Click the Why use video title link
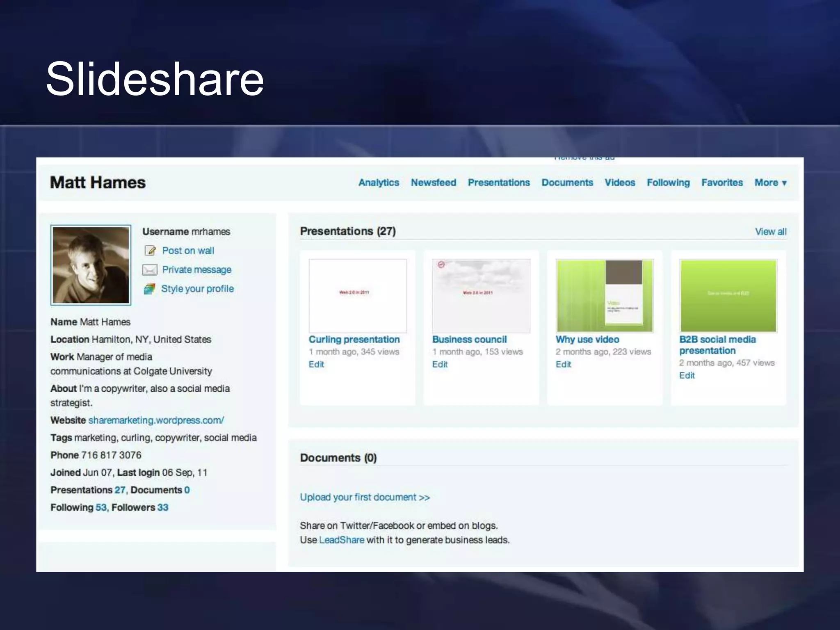This screenshot has height=630, width=840. (587, 340)
